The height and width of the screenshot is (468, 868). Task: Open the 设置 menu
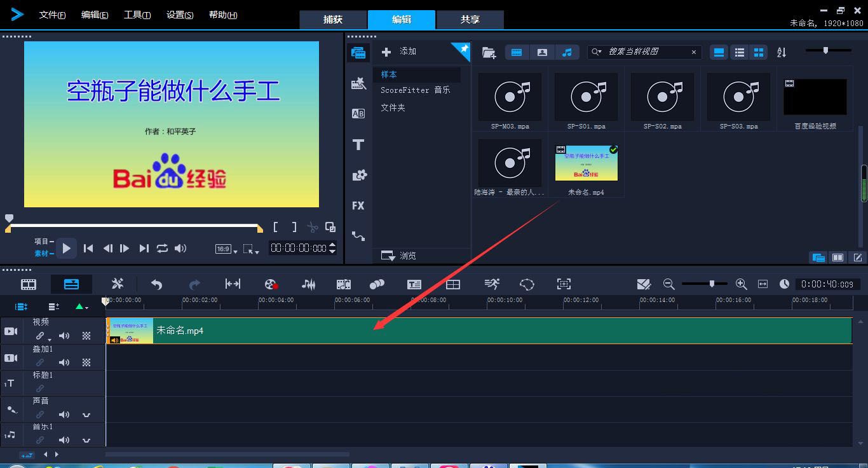[x=180, y=15]
